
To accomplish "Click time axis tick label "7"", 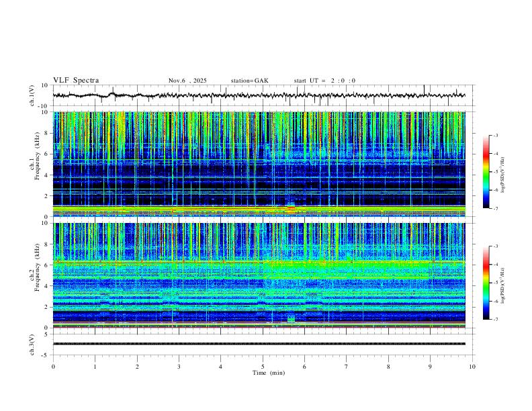I will click(x=347, y=367).
